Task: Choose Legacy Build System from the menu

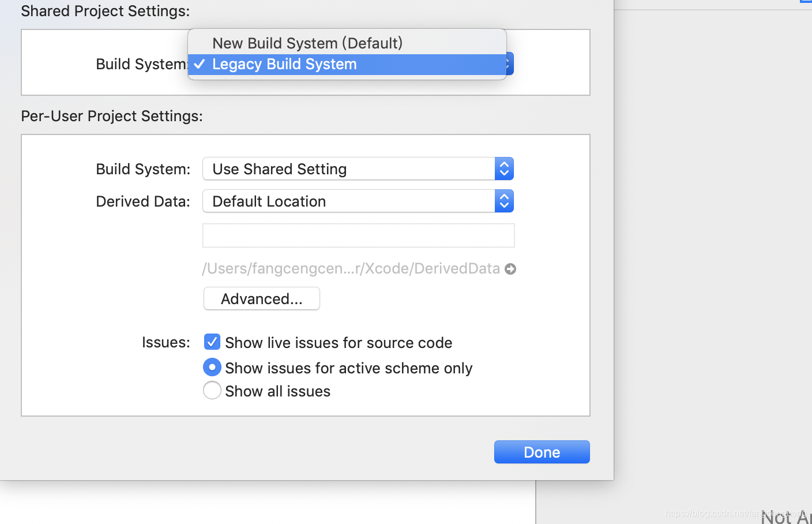Action: pyautogui.click(x=284, y=64)
